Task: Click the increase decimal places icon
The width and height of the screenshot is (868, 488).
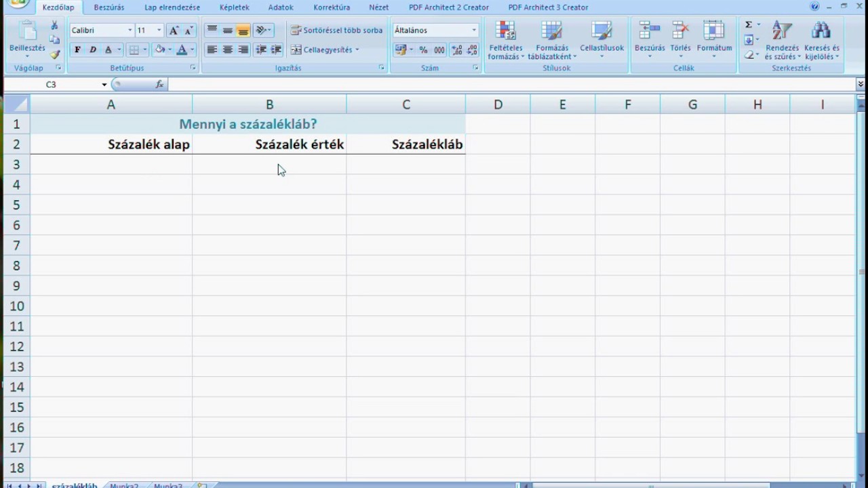Action: tap(456, 49)
